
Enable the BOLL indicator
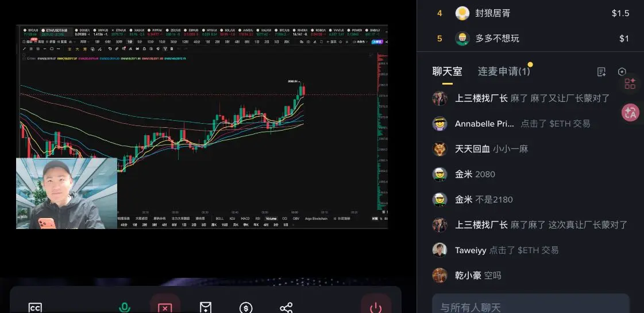(x=219, y=219)
